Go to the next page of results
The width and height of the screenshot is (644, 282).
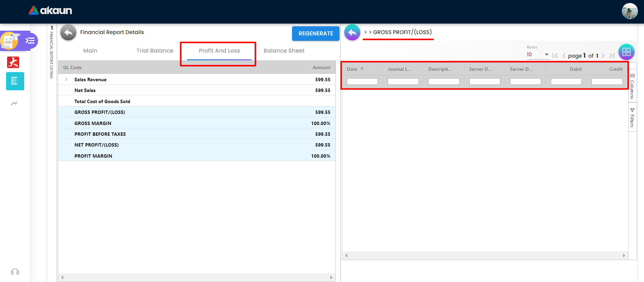coord(603,56)
